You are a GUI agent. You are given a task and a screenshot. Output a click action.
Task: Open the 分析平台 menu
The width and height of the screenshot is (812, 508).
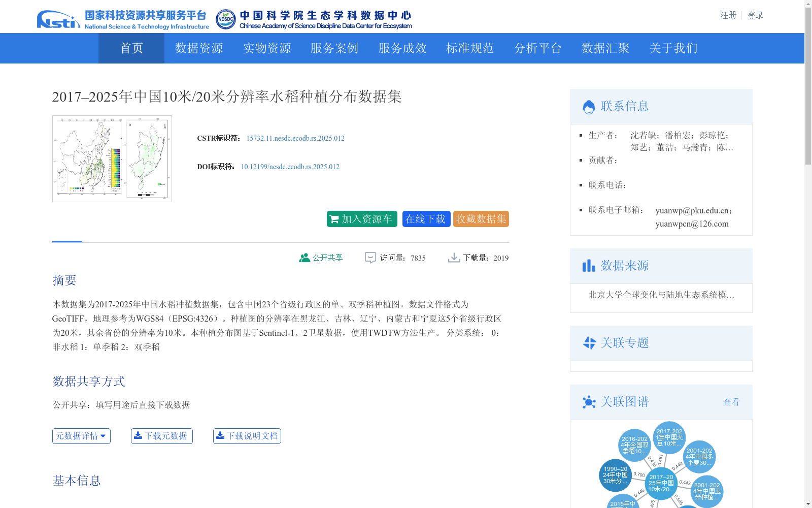click(x=538, y=48)
